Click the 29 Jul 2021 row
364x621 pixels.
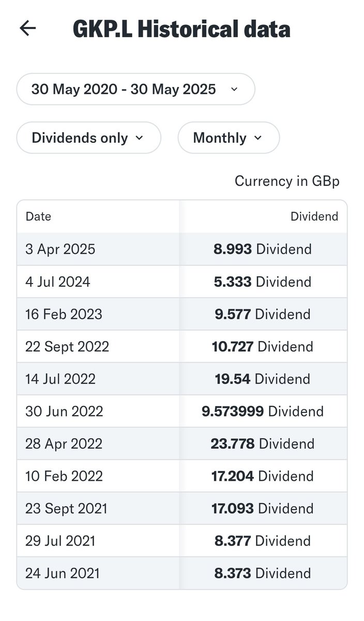click(182, 541)
